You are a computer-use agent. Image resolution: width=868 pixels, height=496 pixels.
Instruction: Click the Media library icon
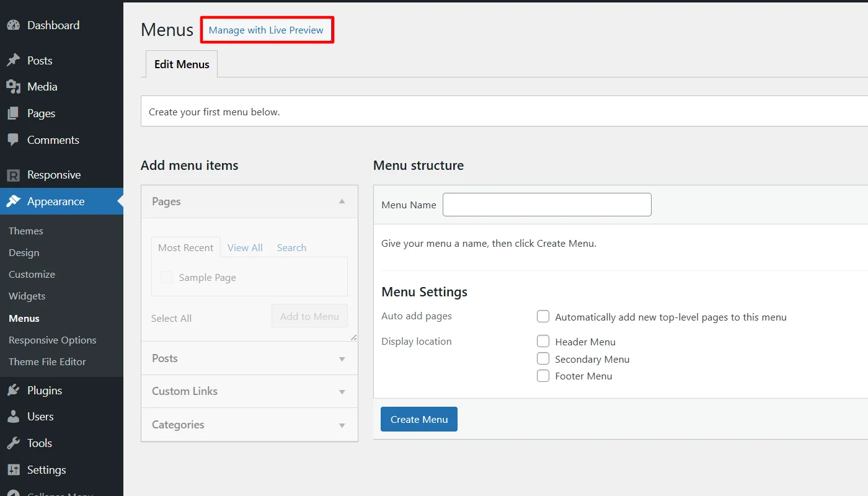tap(13, 87)
